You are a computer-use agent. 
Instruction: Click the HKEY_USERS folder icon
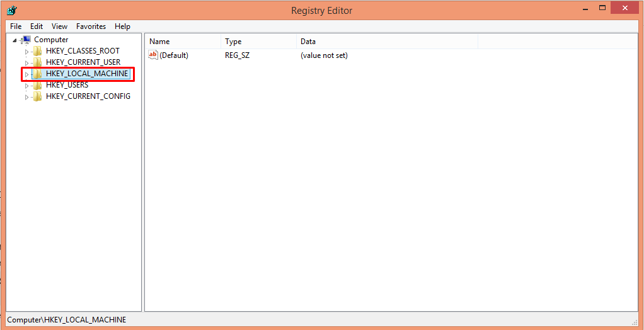38,85
